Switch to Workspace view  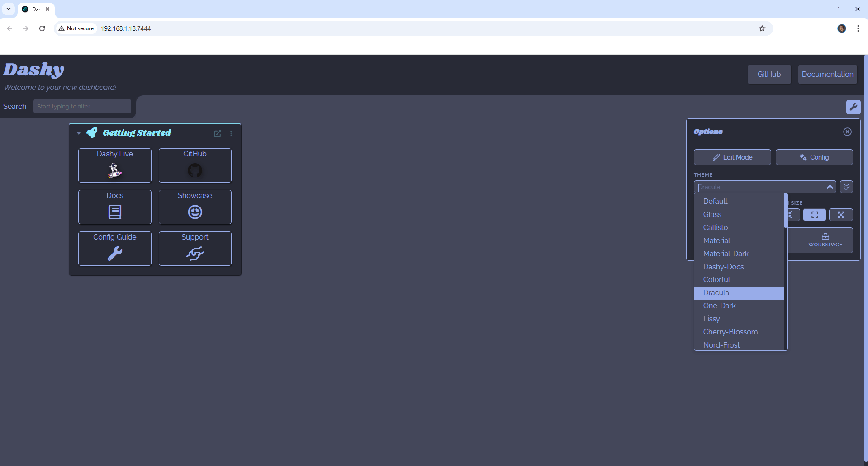(x=825, y=240)
